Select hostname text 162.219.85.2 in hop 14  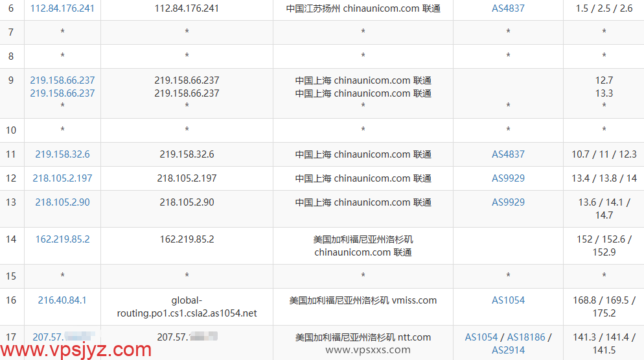coord(187,239)
